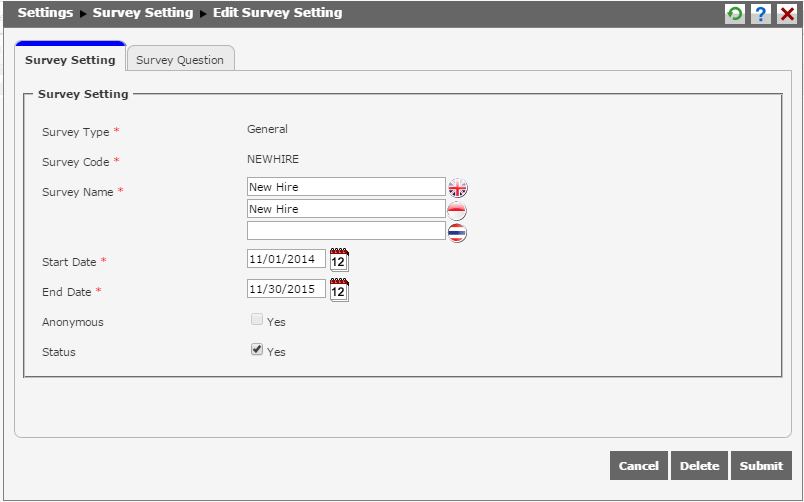Click the Cancel button
804x502 pixels.
tap(639, 466)
